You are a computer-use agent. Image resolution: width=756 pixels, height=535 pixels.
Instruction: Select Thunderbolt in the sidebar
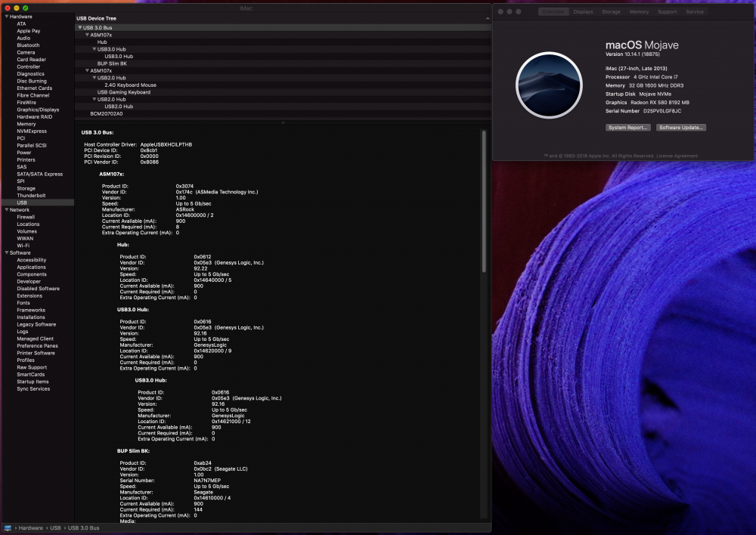tap(31, 196)
